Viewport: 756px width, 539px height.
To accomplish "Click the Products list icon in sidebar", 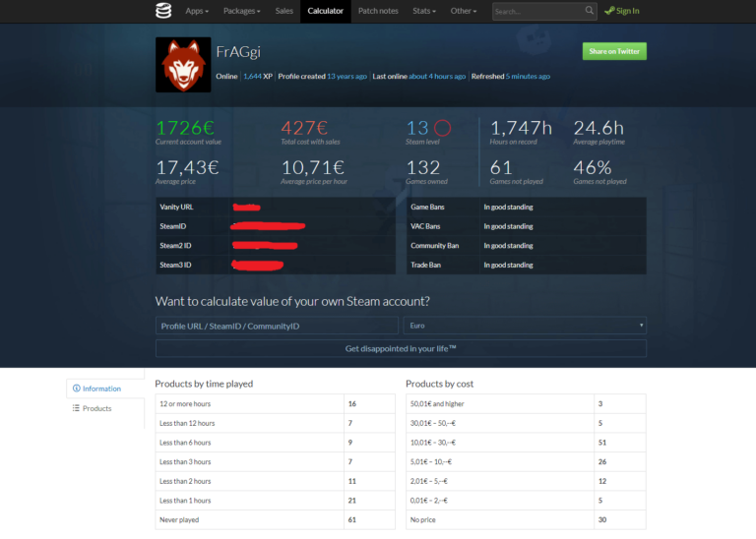I will [76, 408].
